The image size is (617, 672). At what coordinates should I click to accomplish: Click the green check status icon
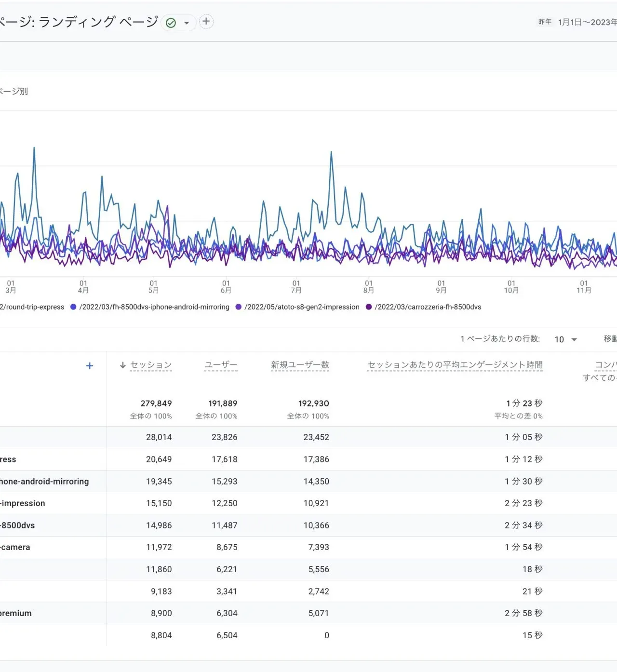coord(171,23)
